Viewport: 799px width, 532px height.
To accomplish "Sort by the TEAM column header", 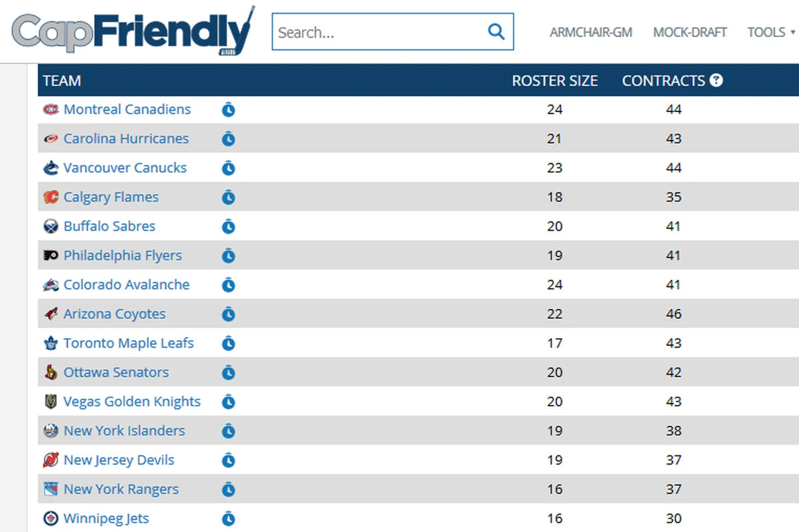I will pyautogui.click(x=62, y=80).
